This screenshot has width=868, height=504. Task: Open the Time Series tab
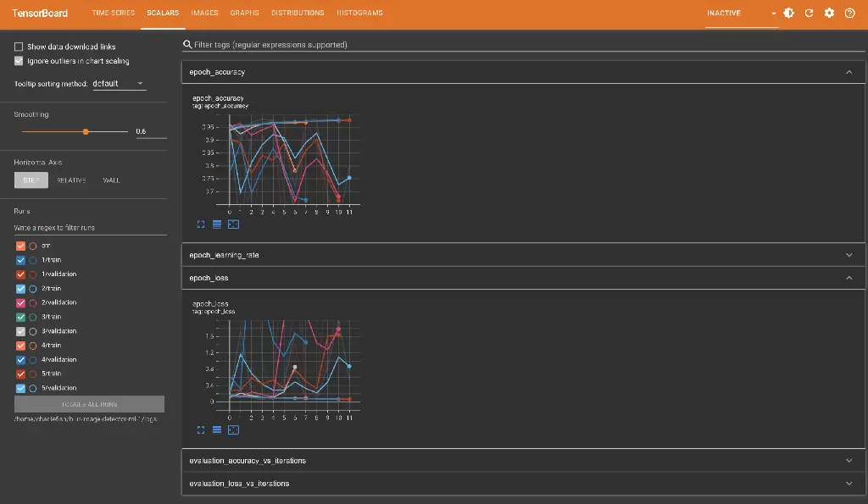click(113, 13)
